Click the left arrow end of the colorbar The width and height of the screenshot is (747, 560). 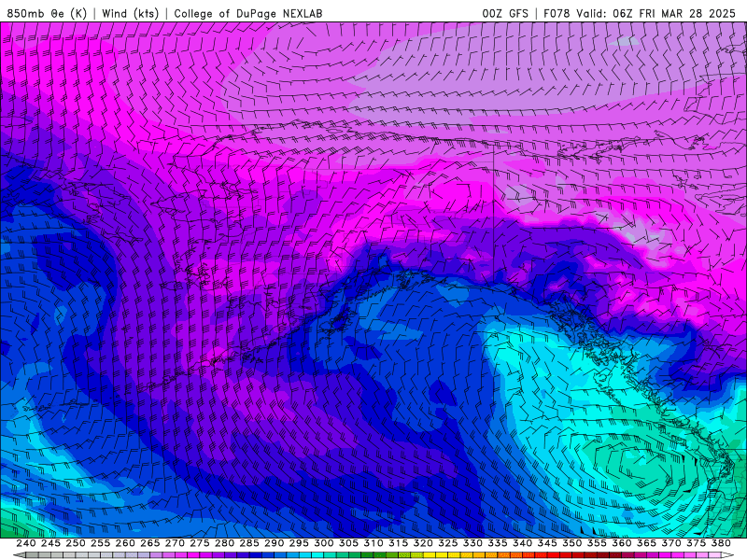pos(19,555)
